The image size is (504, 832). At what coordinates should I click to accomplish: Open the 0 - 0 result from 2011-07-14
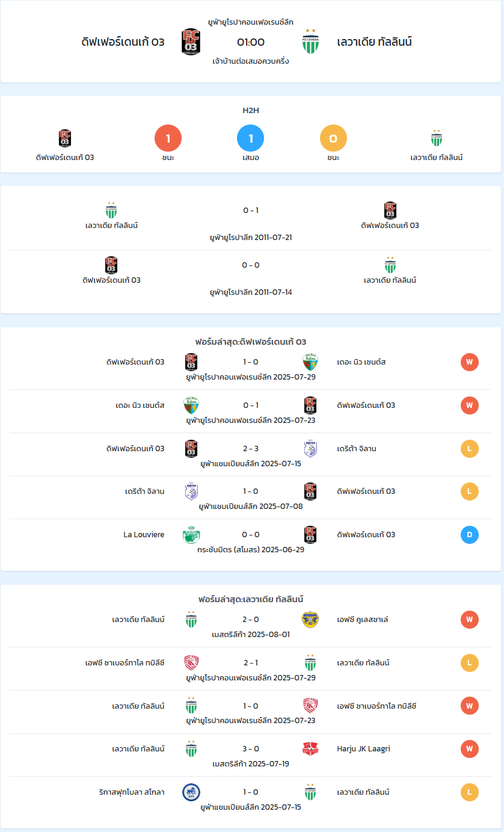[251, 265]
